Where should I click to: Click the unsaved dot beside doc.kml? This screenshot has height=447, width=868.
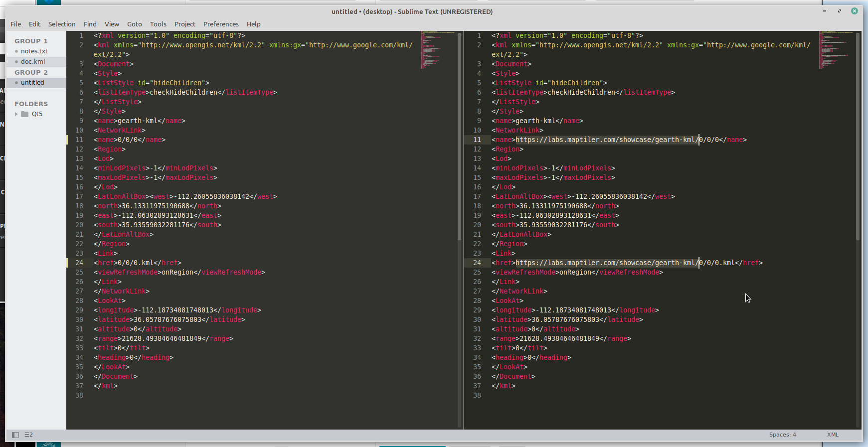16,62
